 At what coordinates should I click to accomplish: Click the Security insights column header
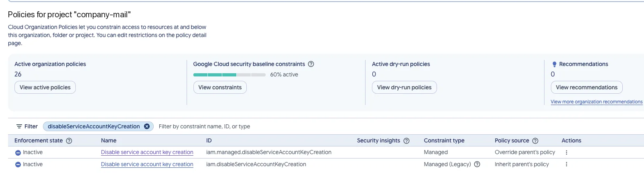[x=378, y=140]
